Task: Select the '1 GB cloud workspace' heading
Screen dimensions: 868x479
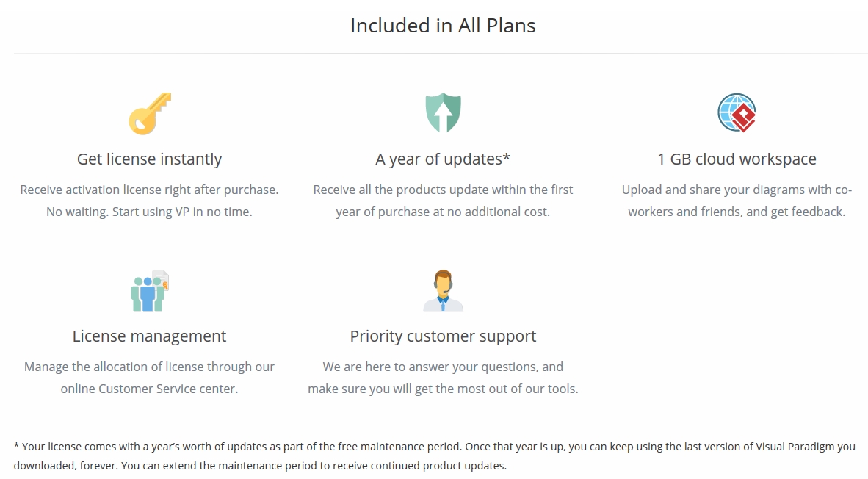Action: [737, 159]
